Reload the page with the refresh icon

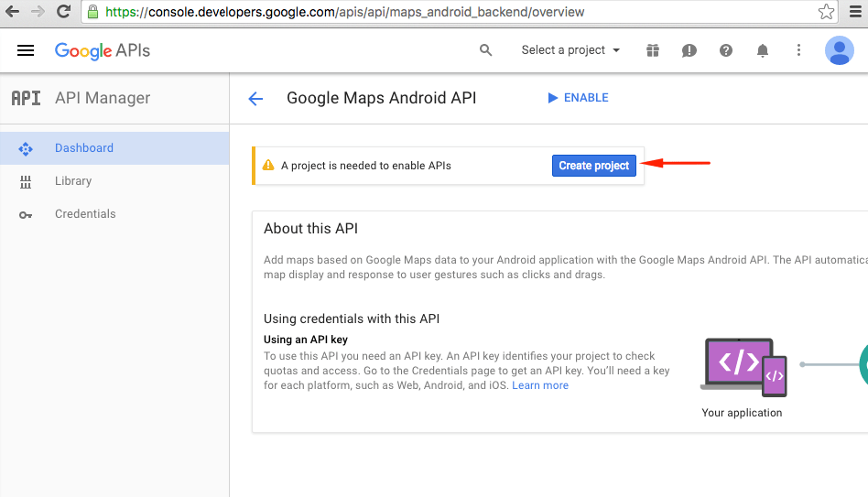(64, 11)
